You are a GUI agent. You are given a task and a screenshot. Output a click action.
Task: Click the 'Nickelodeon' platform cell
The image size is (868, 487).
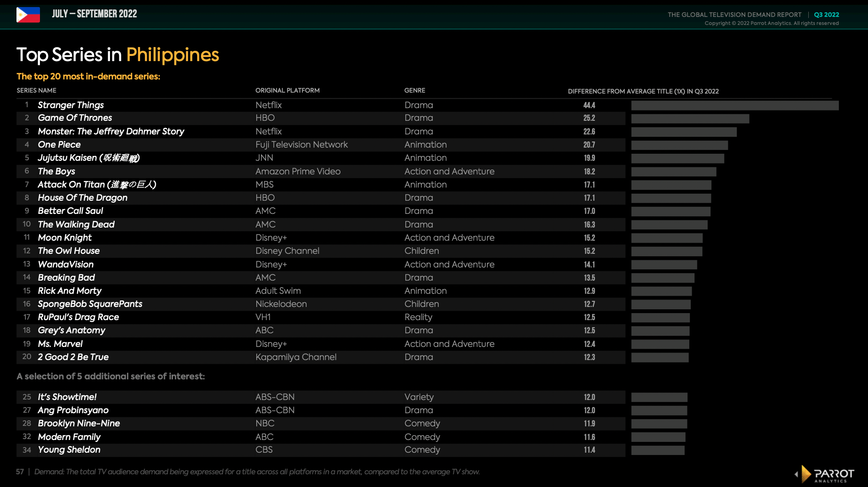(x=281, y=304)
